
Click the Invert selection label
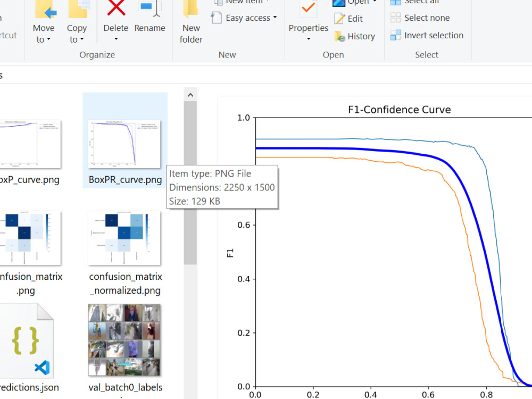tap(434, 35)
